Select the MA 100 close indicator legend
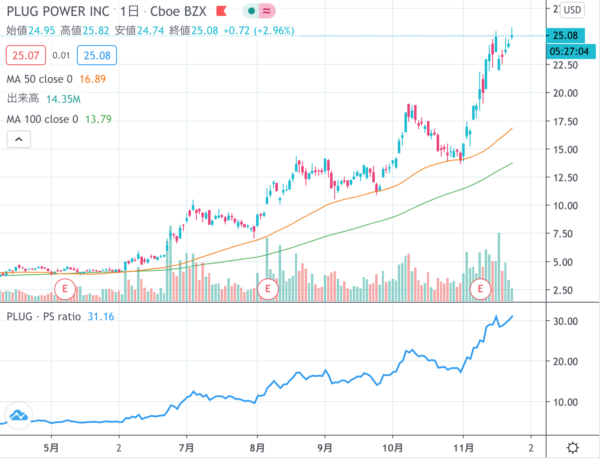Image resolution: width=600 pixels, height=459 pixels. [42, 119]
